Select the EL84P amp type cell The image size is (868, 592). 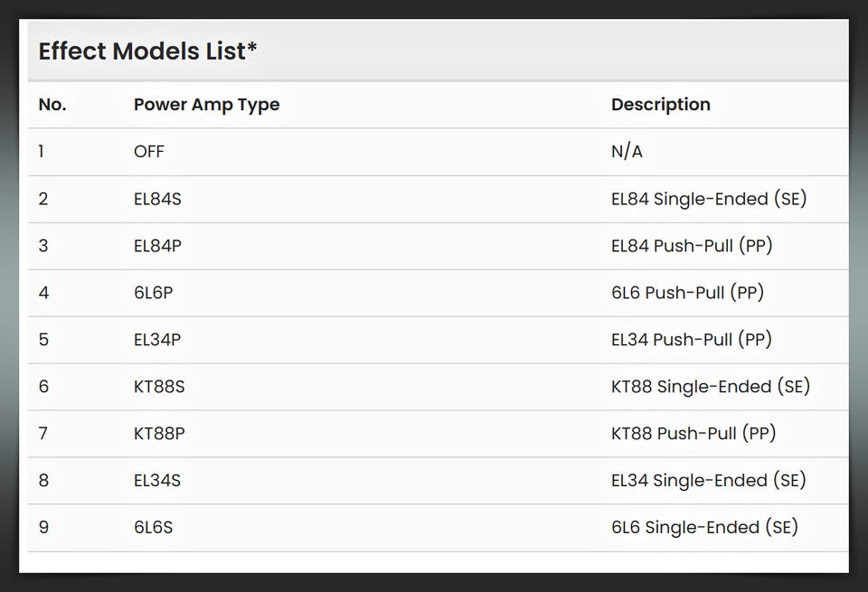(x=157, y=246)
